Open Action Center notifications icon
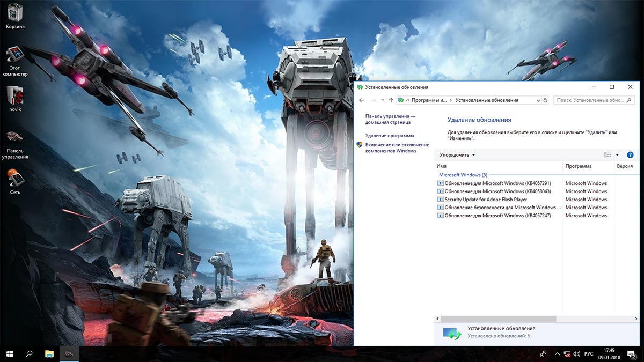Viewport: 644px width, 362px height. tap(632, 354)
